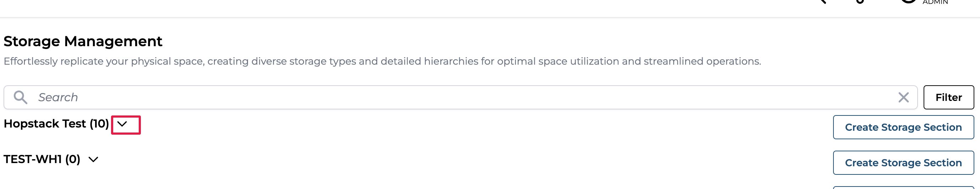Clear the search field with the X icon

point(903,97)
